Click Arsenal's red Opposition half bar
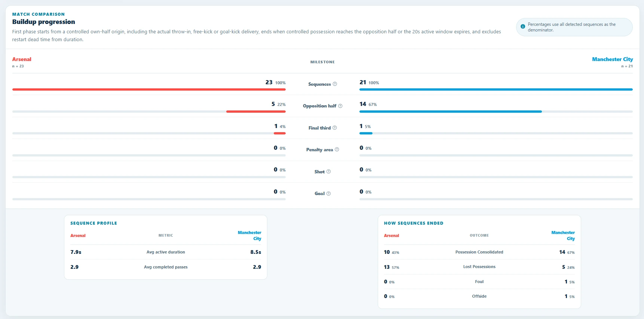Screen dimensions: 644x319 pyautogui.click(x=256, y=112)
